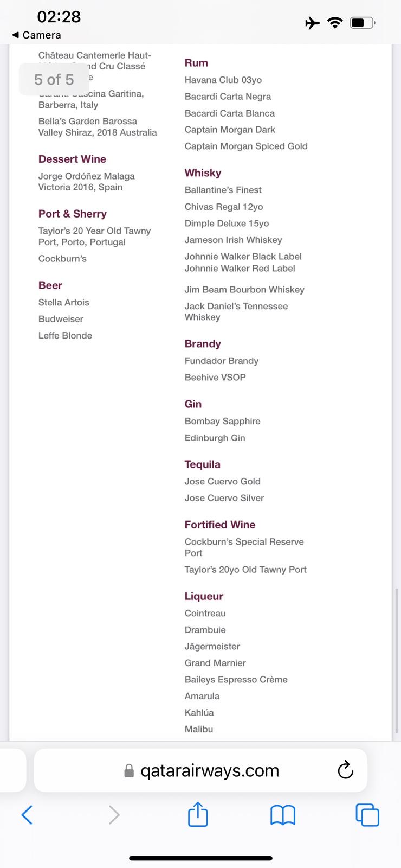Tap the battery status icon
401x868 pixels.
click(362, 23)
